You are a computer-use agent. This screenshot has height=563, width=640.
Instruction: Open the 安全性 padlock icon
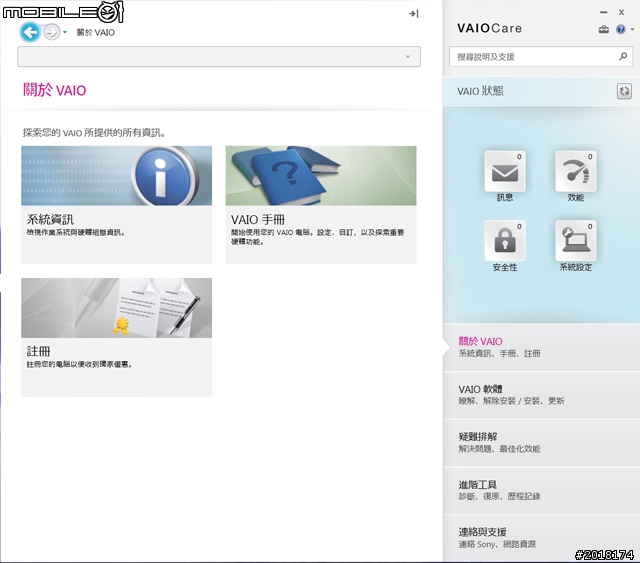pos(505,241)
